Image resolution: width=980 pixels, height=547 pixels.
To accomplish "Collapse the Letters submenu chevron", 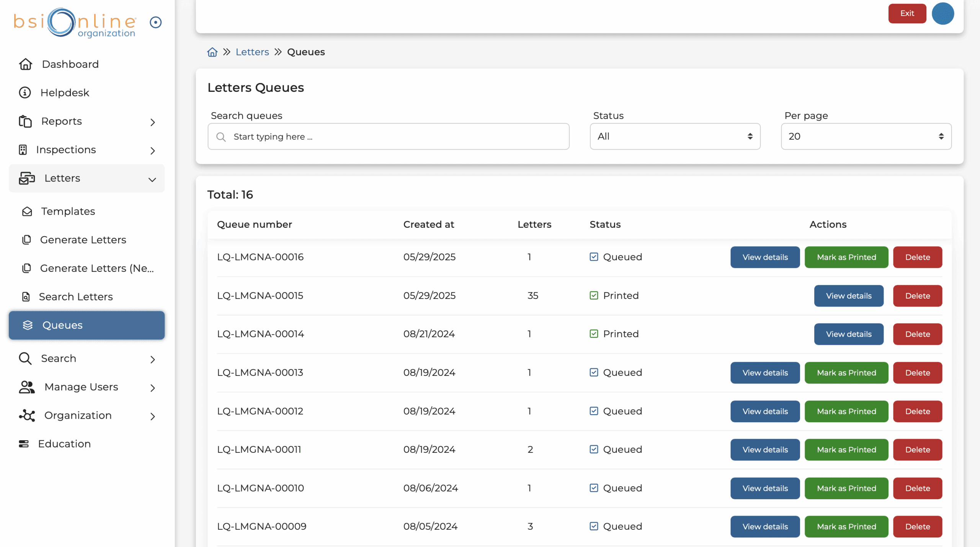I will point(152,179).
